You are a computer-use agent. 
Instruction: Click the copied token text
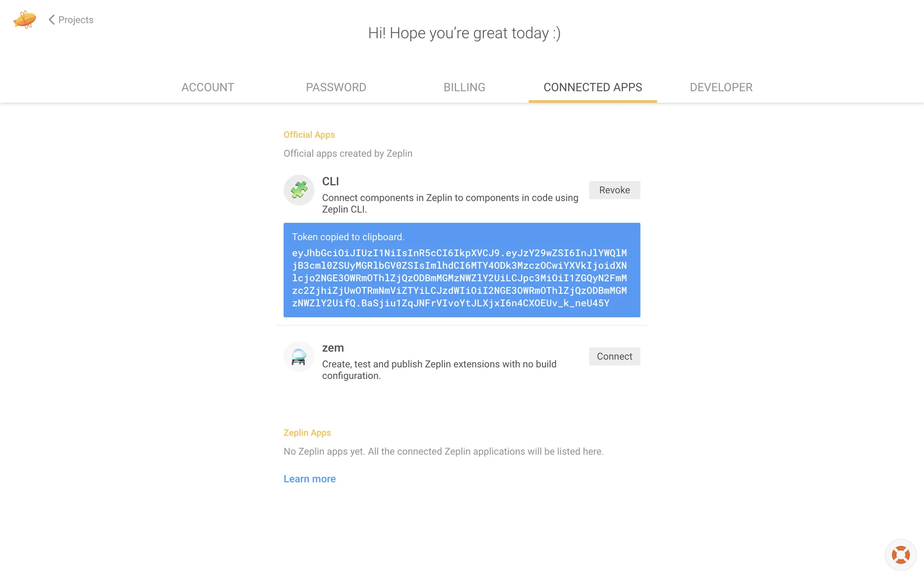click(459, 278)
